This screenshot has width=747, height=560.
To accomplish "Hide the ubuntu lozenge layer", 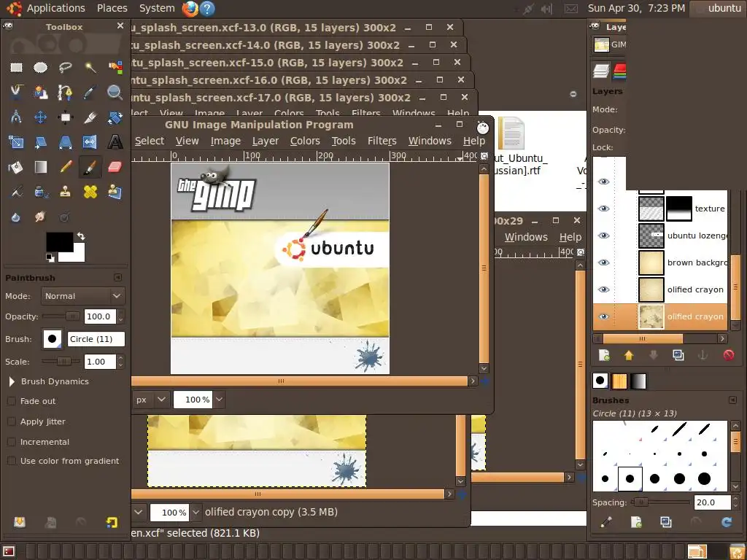I will [603, 236].
